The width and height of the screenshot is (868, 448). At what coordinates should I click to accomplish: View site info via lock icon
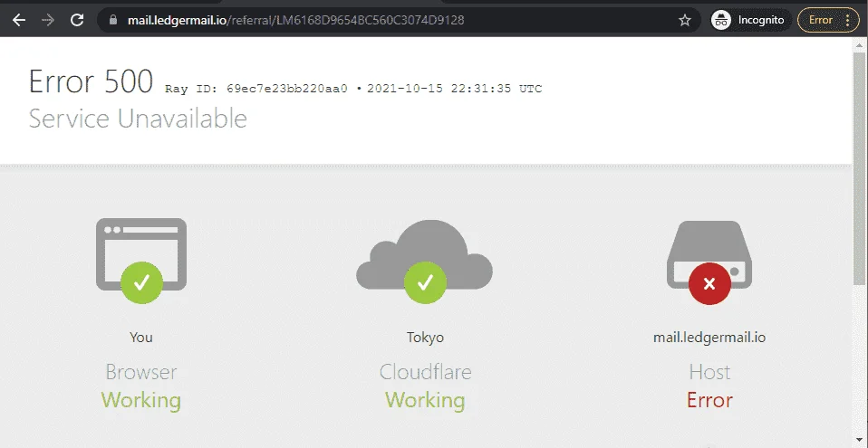click(113, 20)
